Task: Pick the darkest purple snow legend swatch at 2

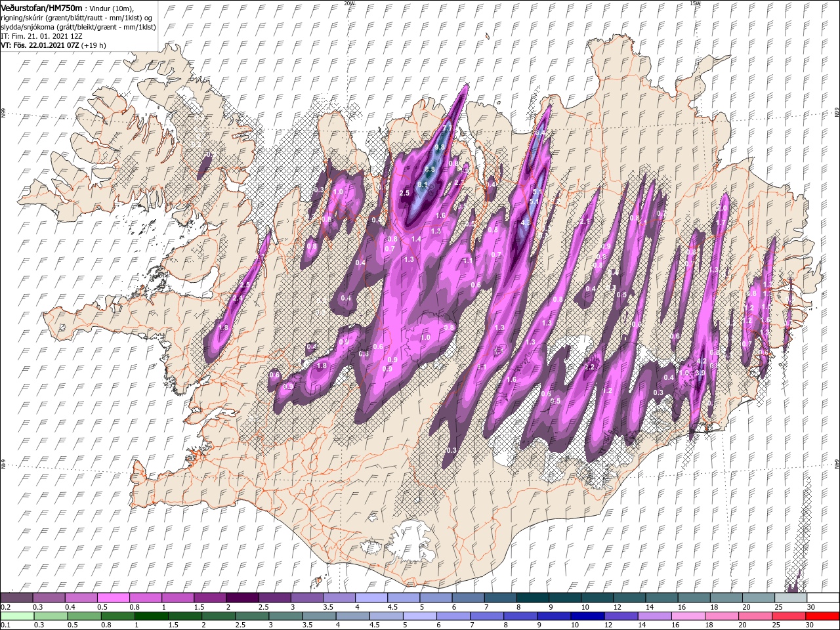Action: pyautogui.click(x=241, y=598)
